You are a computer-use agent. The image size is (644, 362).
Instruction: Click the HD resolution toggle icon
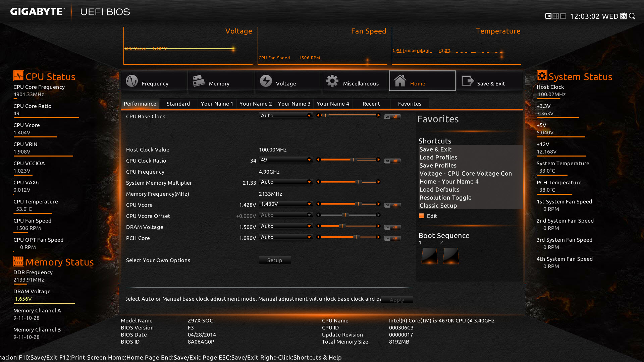[548, 16]
